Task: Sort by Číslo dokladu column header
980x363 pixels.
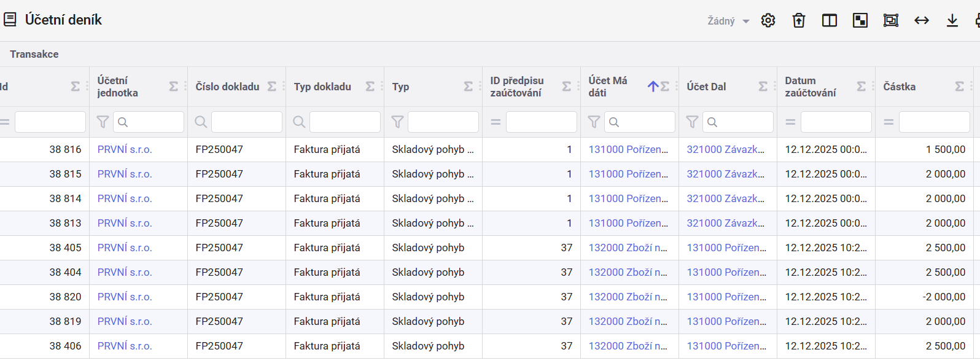Action: tap(227, 87)
